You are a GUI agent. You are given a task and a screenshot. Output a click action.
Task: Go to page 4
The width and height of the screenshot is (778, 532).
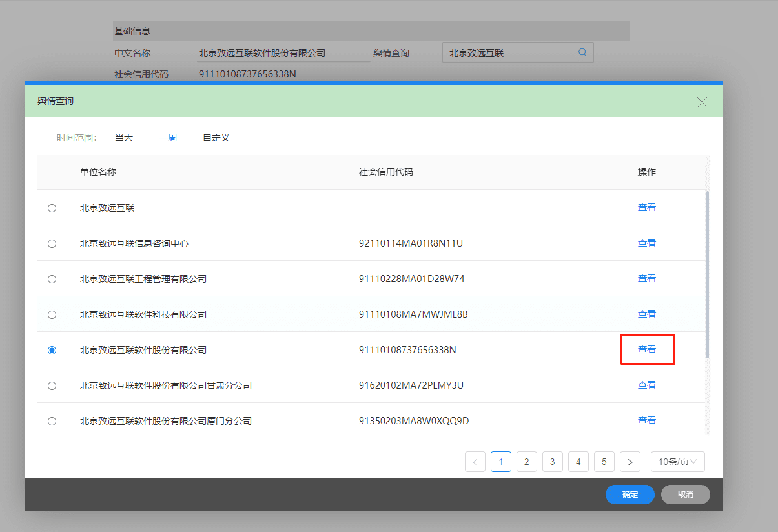578,462
